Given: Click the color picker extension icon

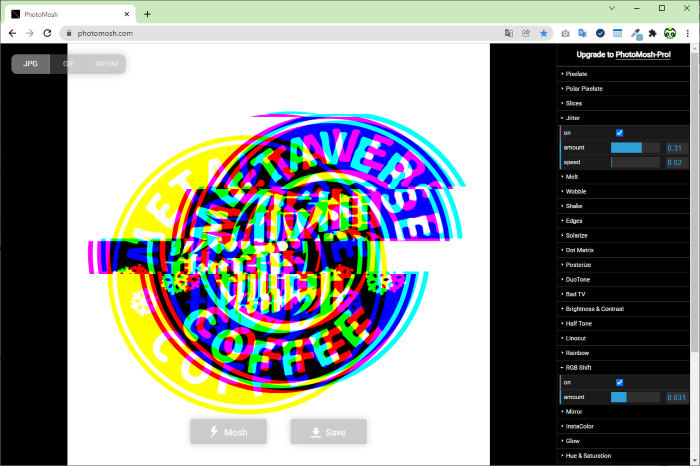Looking at the screenshot, I should point(636,33).
